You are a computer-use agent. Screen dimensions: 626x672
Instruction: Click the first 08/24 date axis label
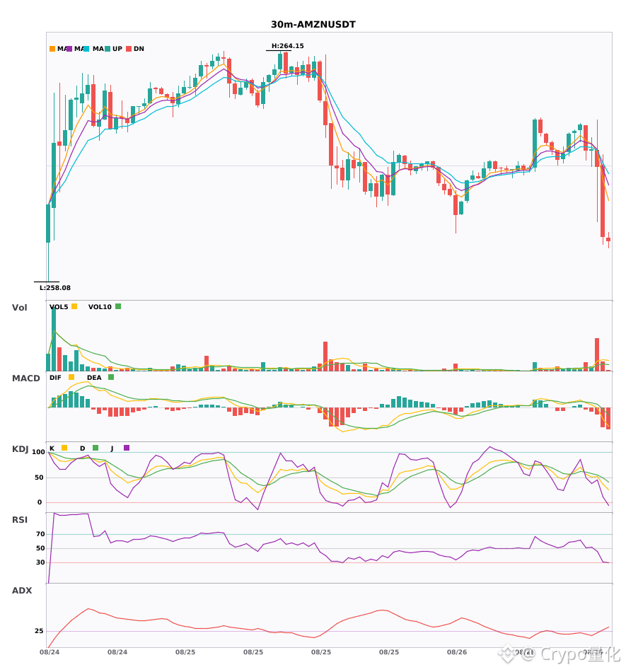50,652
